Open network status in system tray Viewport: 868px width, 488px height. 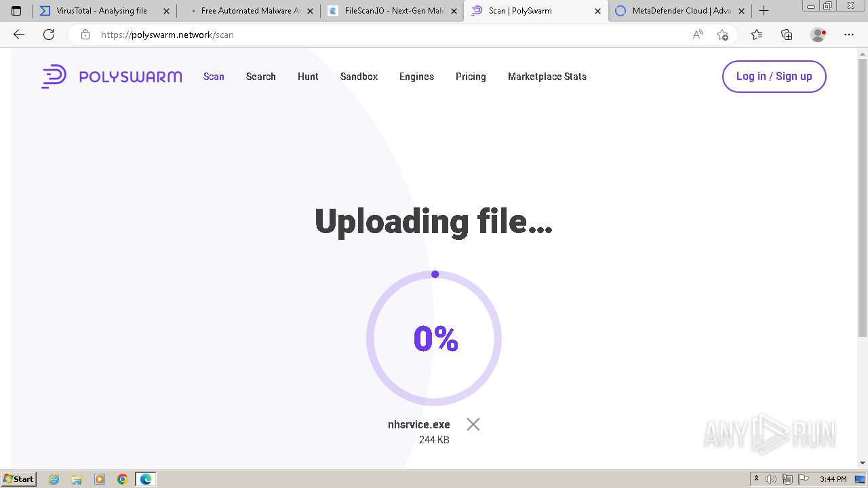[787, 479]
